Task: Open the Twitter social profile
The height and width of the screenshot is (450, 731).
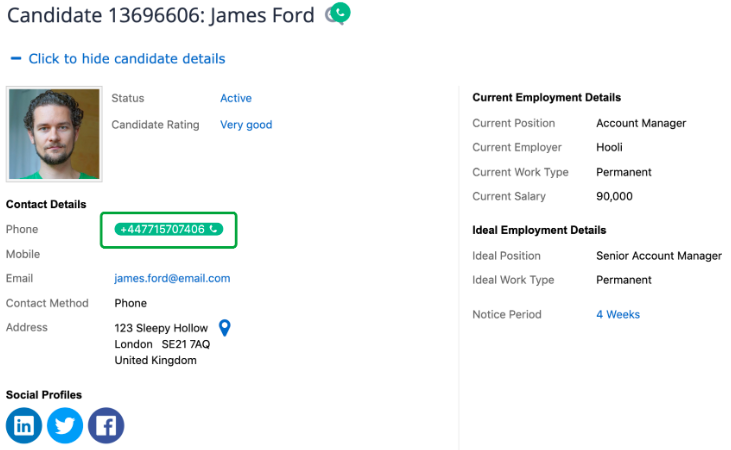Action: tap(65, 425)
